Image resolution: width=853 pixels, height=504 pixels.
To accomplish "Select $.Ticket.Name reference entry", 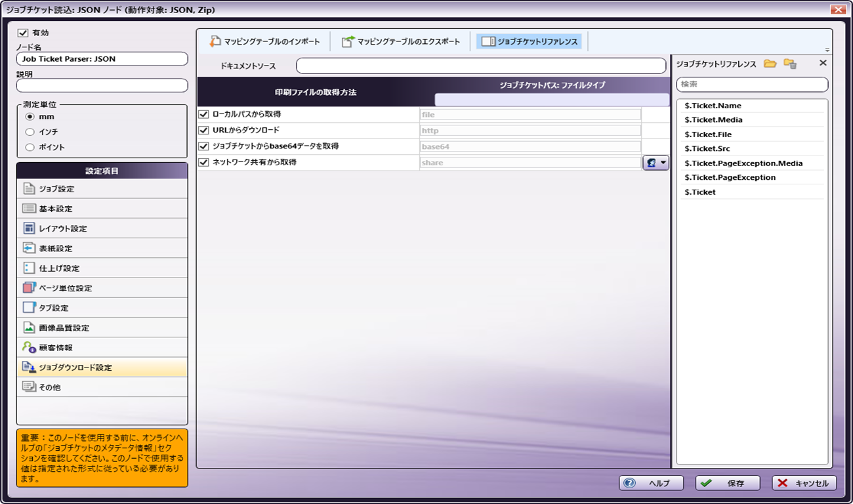I will point(751,106).
